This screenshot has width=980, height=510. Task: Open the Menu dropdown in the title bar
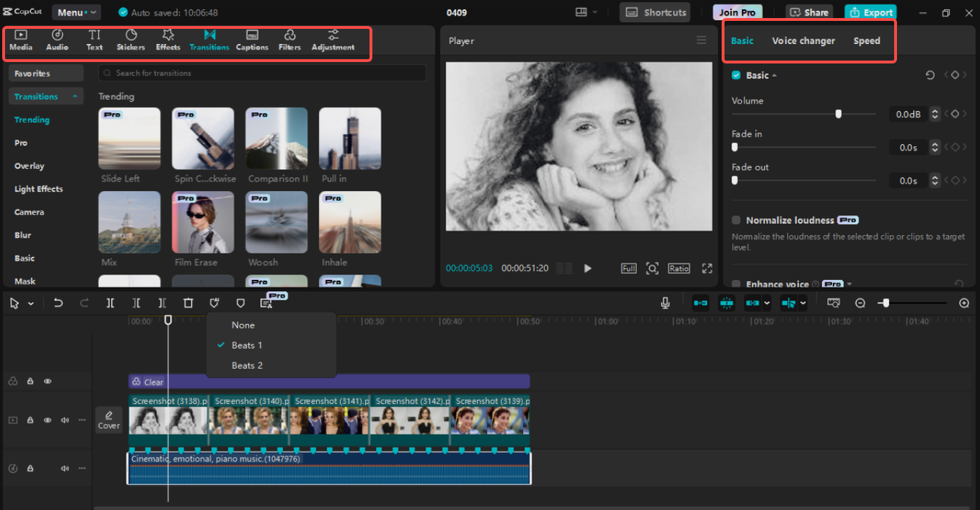coord(76,12)
